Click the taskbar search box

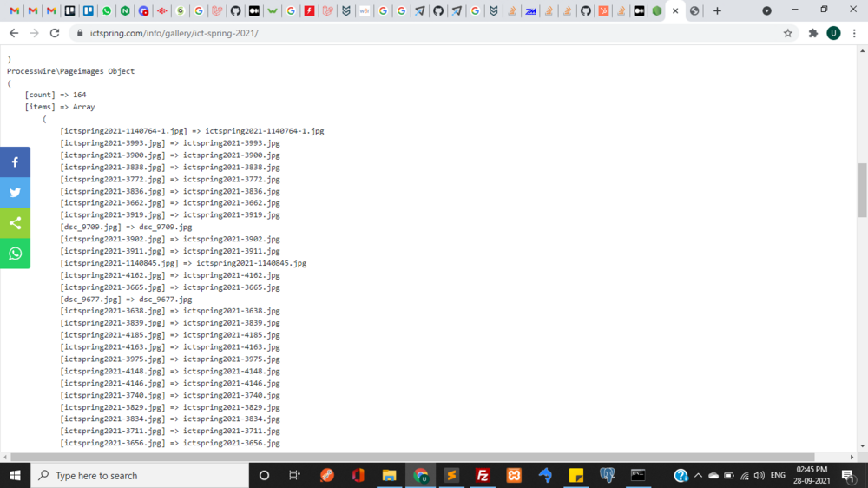139,475
